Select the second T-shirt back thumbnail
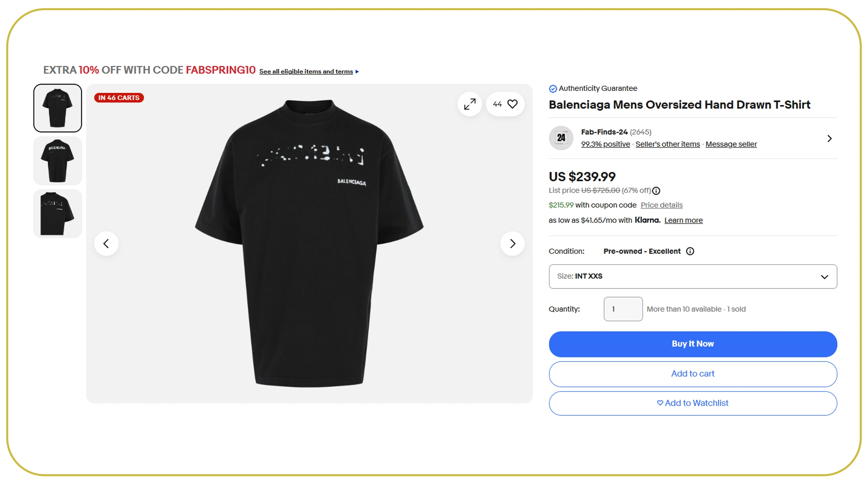The height and width of the screenshot is (484, 868). coord(58,161)
